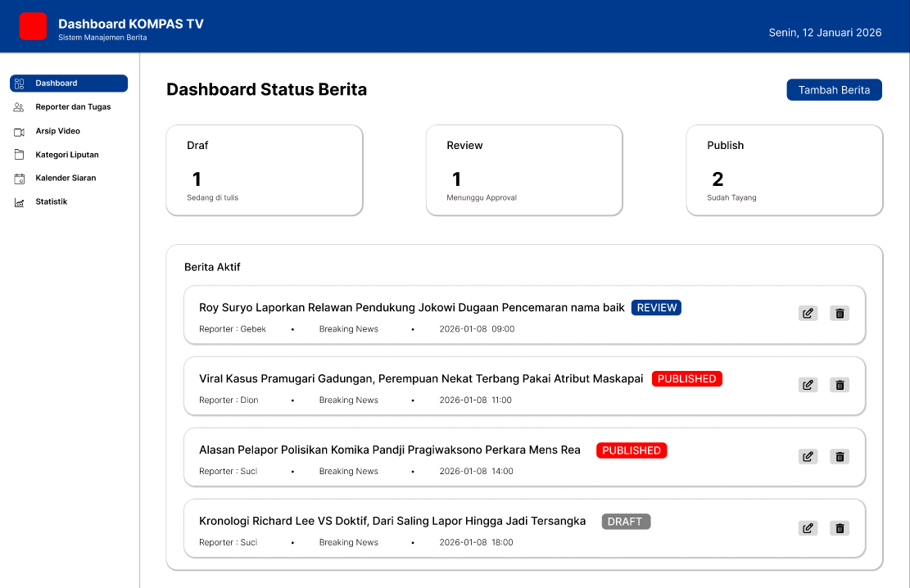The image size is (910, 588).
Task: Click the Draf summary card
Action: 264,170
